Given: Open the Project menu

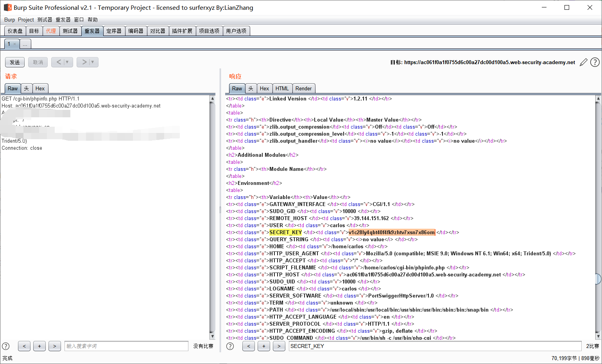Looking at the screenshot, I should 26,20.
